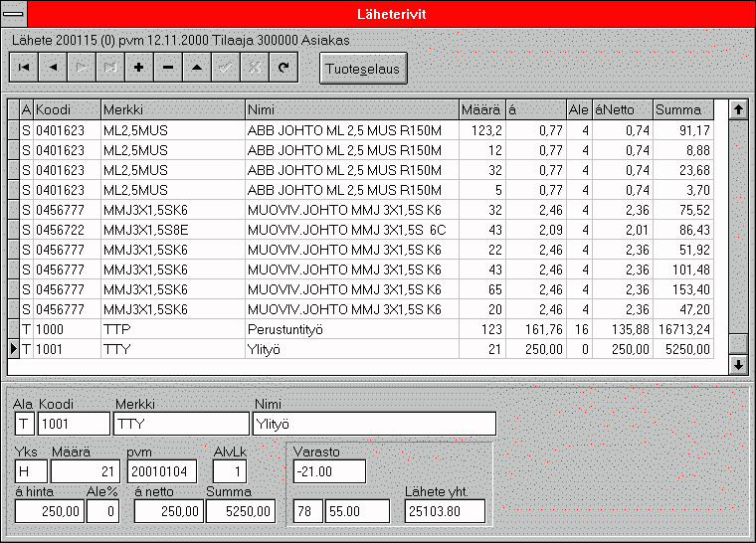This screenshot has height=543, width=756.
Task: Focus the pvm date field 20010104
Action: pyautogui.click(x=161, y=470)
